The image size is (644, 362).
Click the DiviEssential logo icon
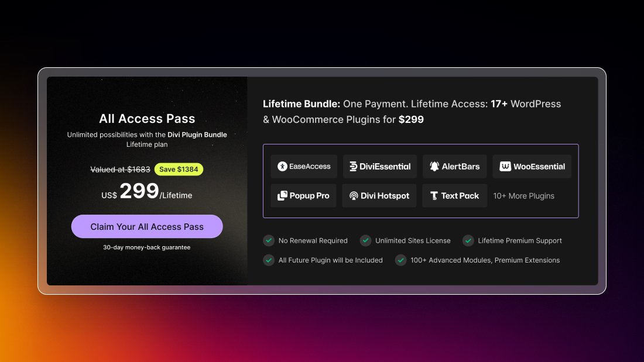point(352,166)
